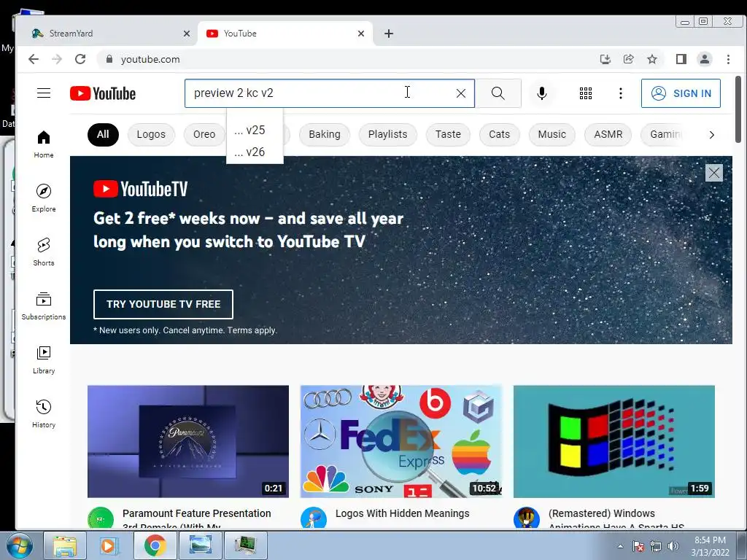Open History in sidebar
Screen dimensions: 747x560
coord(43,414)
